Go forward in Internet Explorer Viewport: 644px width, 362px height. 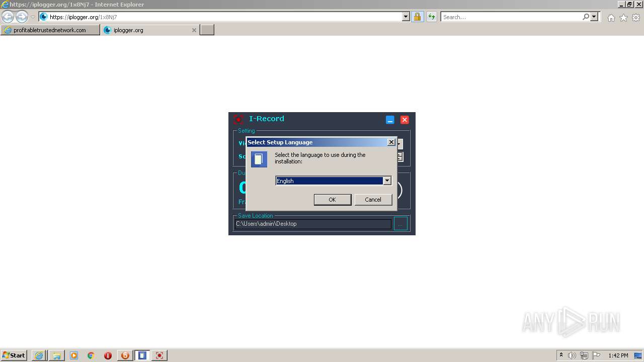(22, 17)
